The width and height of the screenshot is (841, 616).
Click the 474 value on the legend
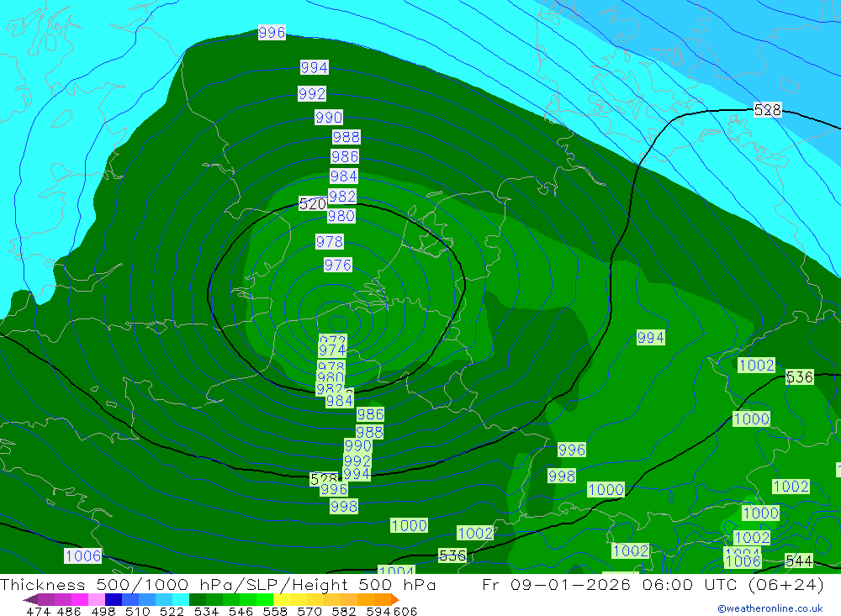pos(38,611)
